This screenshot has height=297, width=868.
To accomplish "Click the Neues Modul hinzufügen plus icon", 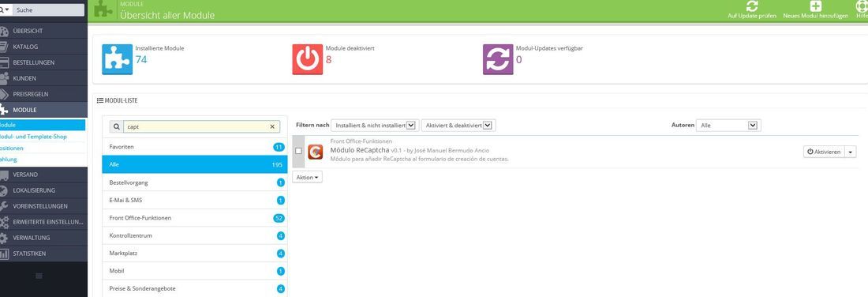I will pyautogui.click(x=815, y=6).
